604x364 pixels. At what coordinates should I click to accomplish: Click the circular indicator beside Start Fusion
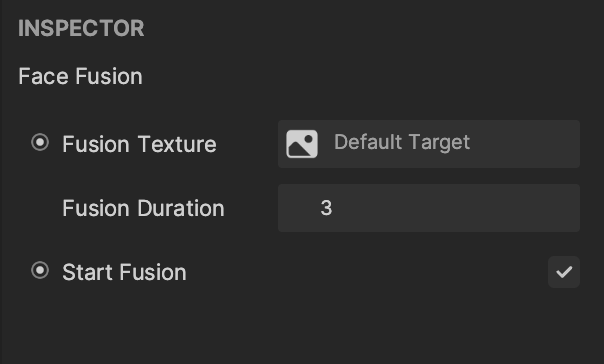(40, 270)
